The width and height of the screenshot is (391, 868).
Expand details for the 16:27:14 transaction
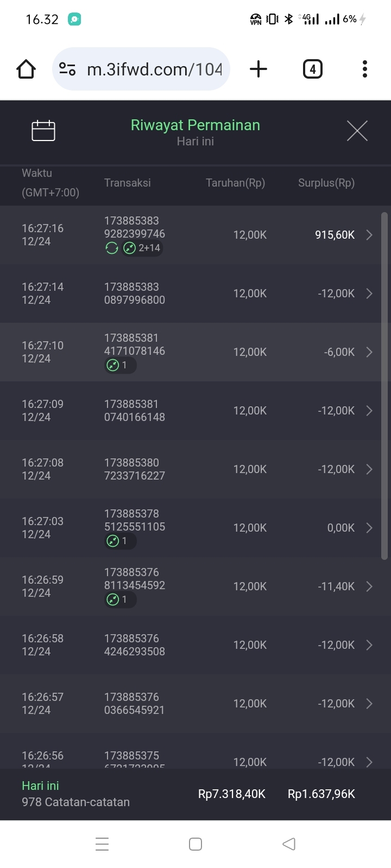click(369, 293)
